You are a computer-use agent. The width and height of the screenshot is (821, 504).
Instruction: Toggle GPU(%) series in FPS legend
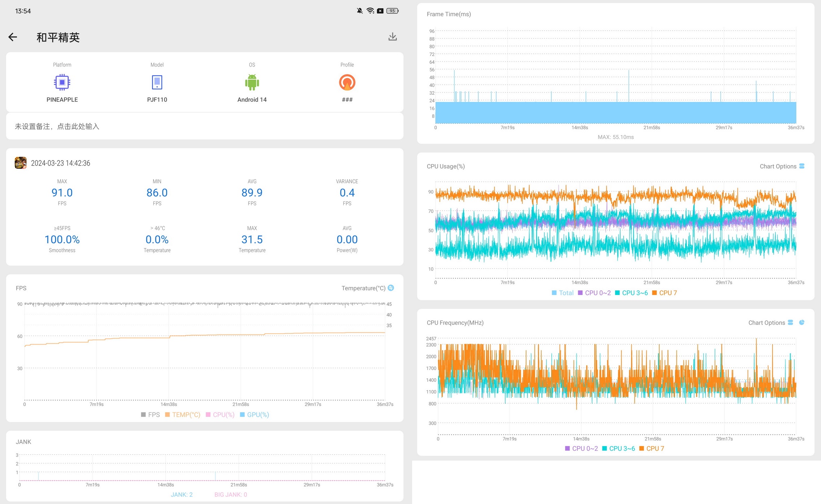coord(254,415)
